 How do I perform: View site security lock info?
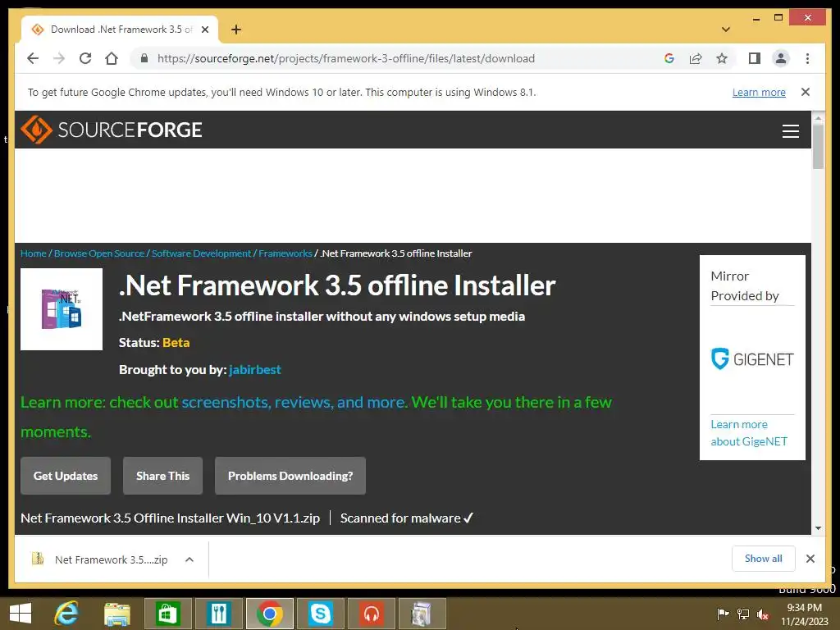144,58
